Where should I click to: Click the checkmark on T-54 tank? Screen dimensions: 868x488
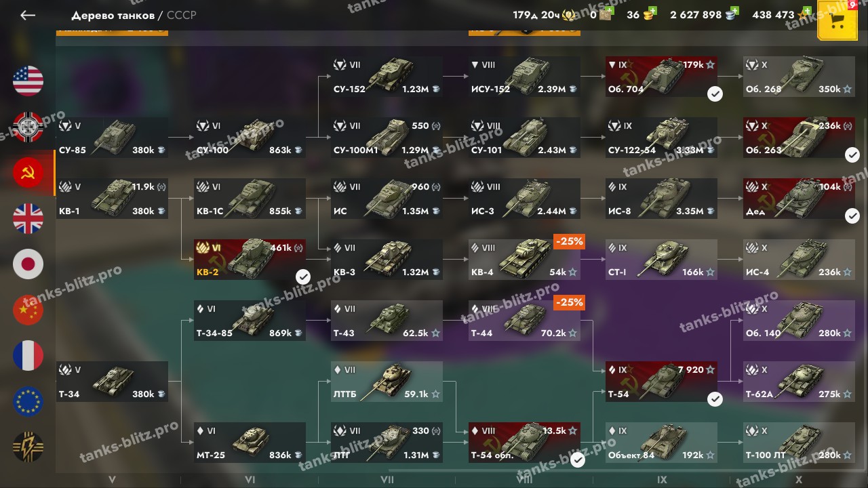click(715, 399)
